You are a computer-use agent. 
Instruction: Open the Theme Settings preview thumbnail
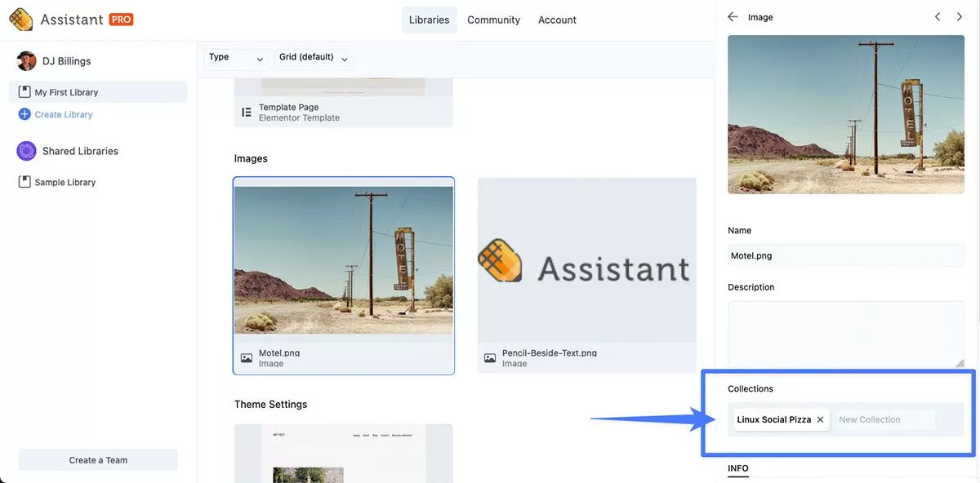pos(344,454)
